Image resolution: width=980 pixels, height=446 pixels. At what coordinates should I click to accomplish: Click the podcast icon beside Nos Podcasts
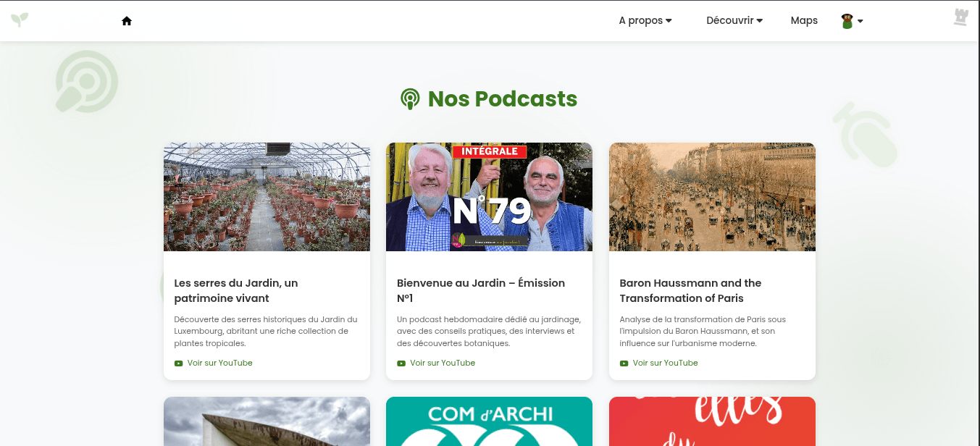[x=410, y=99]
